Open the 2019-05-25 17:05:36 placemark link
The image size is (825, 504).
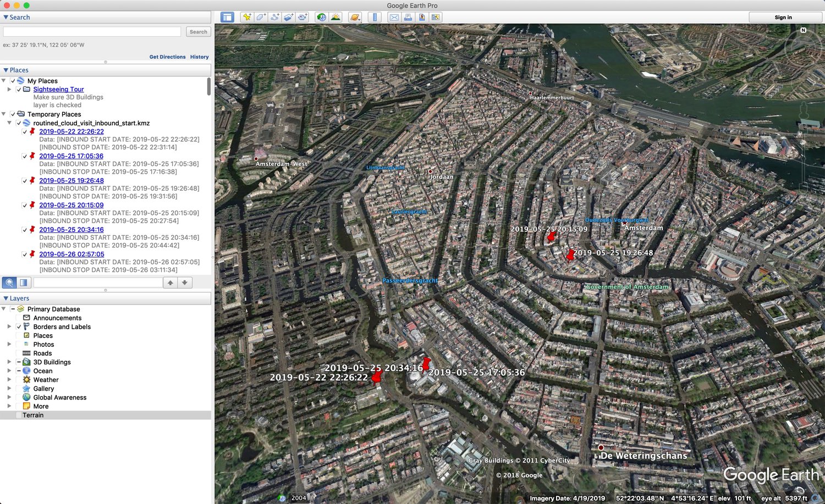point(71,156)
